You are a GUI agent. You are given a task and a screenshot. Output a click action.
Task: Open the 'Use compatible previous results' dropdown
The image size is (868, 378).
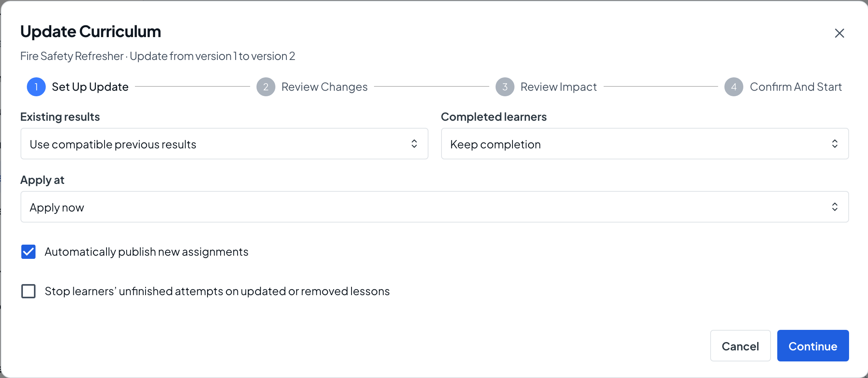[x=224, y=144]
